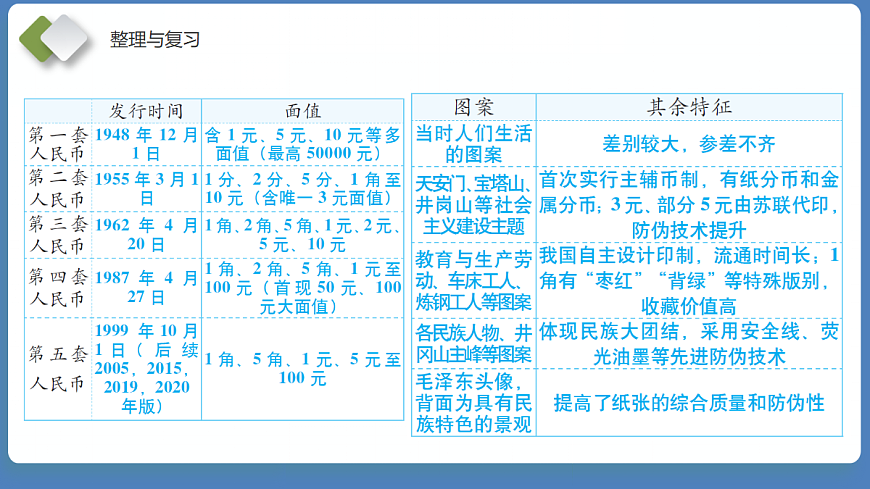
Task: Click the cell starting 体现民族大团结
Action: pyautogui.click(x=689, y=344)
